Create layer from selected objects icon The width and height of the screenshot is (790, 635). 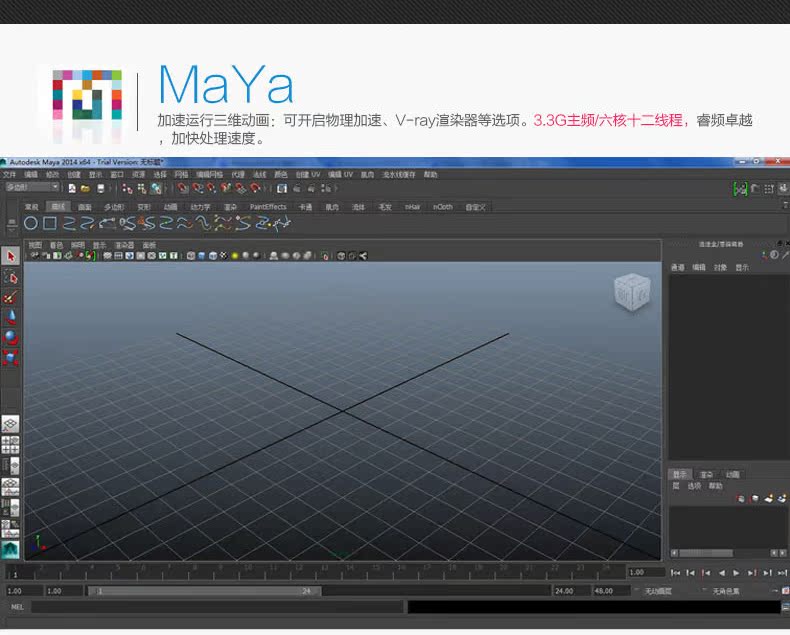pos(781,499)
